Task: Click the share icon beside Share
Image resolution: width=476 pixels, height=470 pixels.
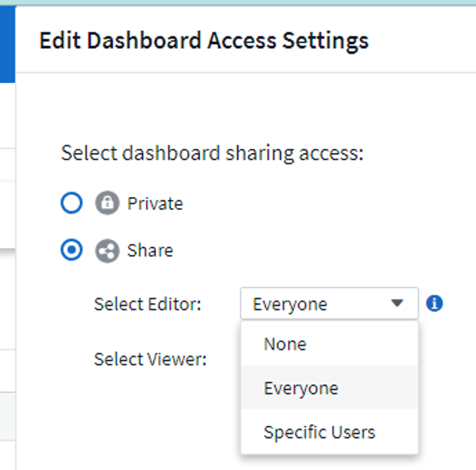Action: [x=107, y=251]
